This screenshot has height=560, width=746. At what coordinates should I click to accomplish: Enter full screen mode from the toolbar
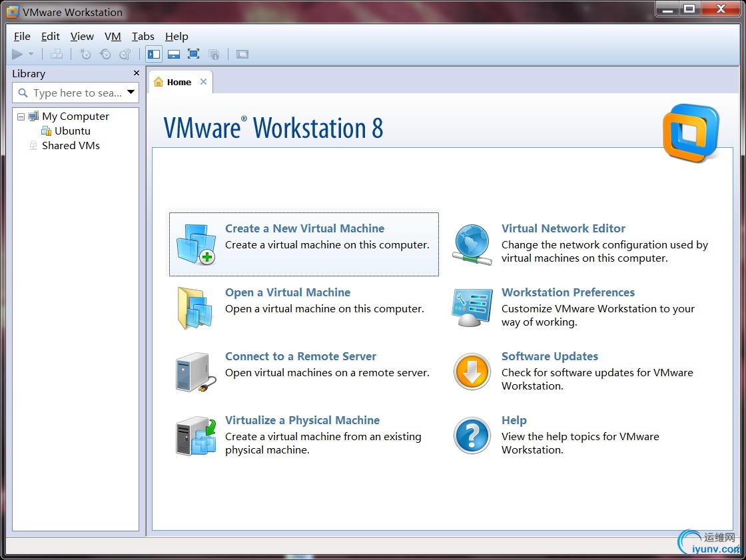(194, 55)
